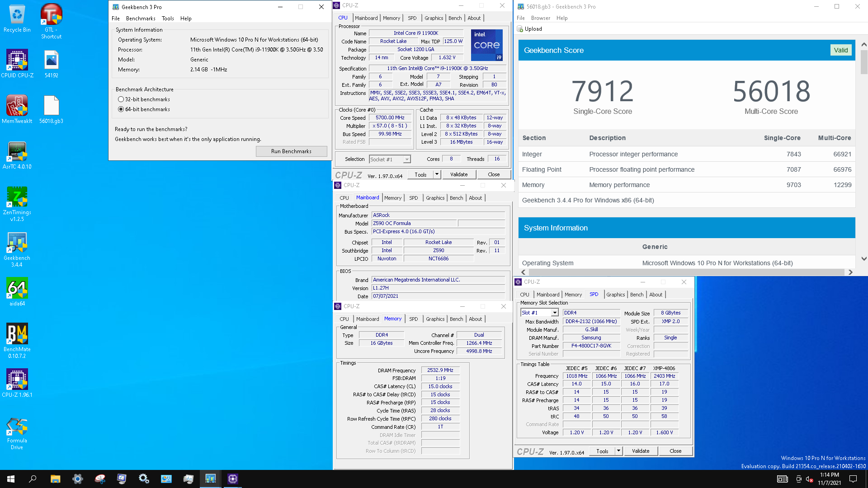Click Validate in CPU-Z SPD window

(641, 451)
